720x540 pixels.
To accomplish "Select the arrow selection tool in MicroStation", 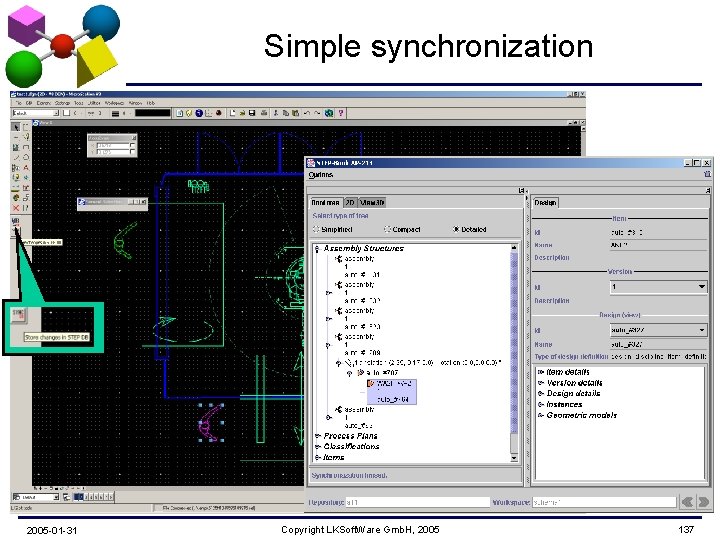I will (x=16, y=127).
